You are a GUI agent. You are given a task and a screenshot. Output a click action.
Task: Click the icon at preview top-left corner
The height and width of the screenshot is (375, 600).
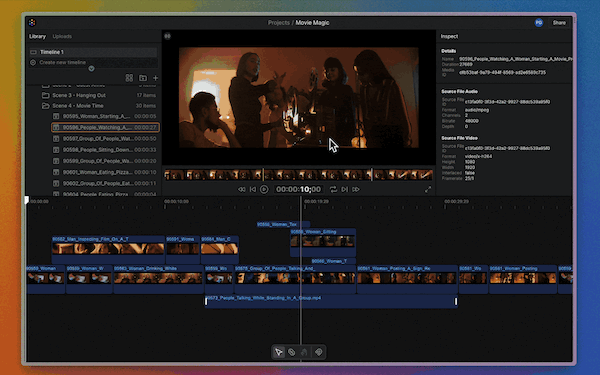click(168, 36)
